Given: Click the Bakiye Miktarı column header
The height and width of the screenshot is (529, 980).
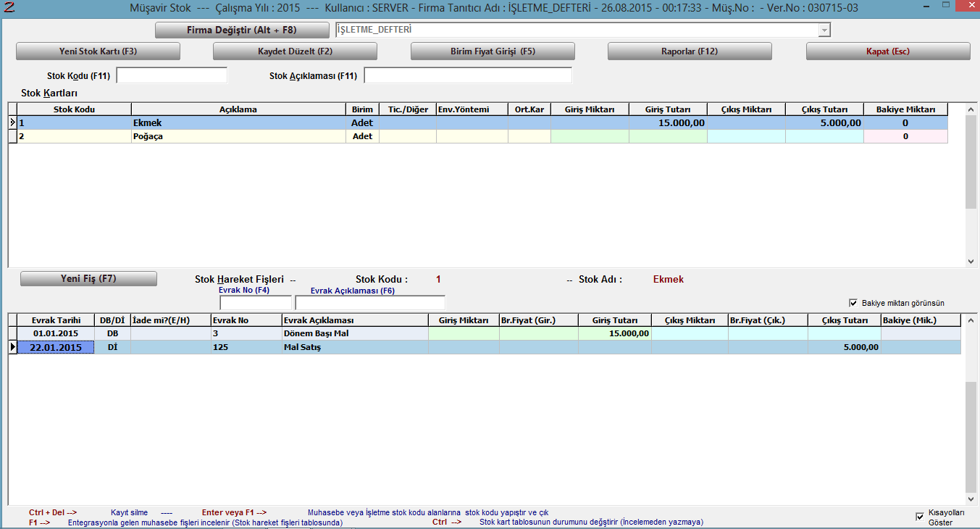Looking at the screenshot, I should click(x=905, y=109).
